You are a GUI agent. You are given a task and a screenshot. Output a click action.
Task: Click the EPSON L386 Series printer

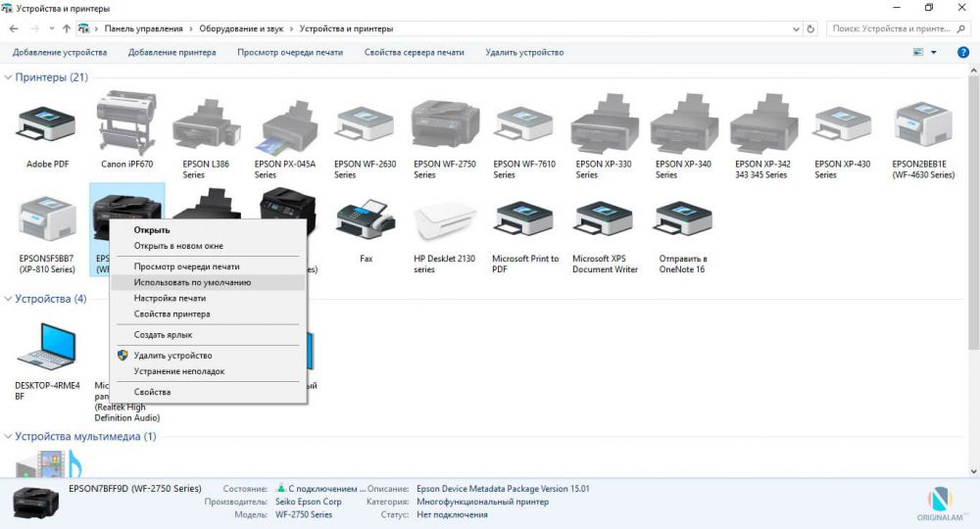206,125
